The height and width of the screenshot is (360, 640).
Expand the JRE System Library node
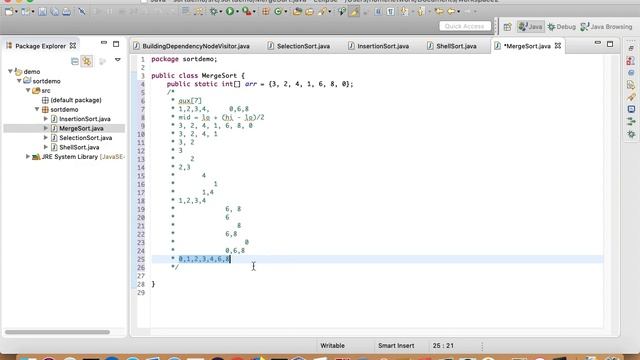pos(28,157)
